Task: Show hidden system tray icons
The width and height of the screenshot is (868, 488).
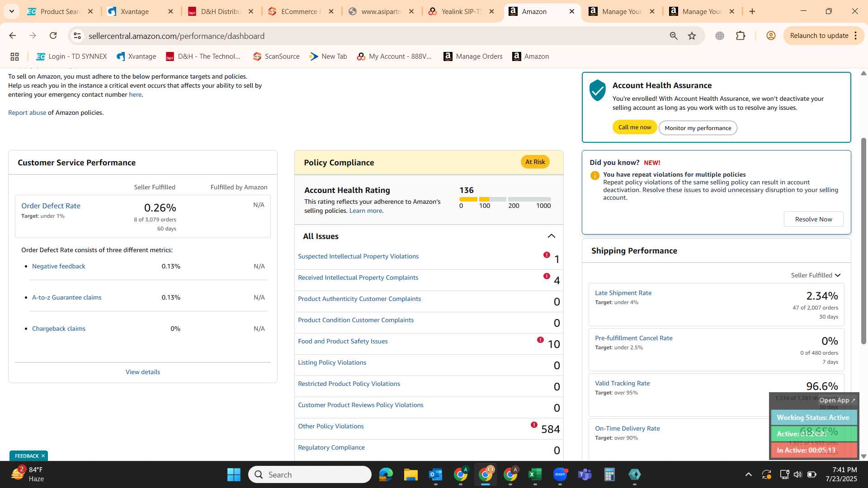Action: point(748,474)
